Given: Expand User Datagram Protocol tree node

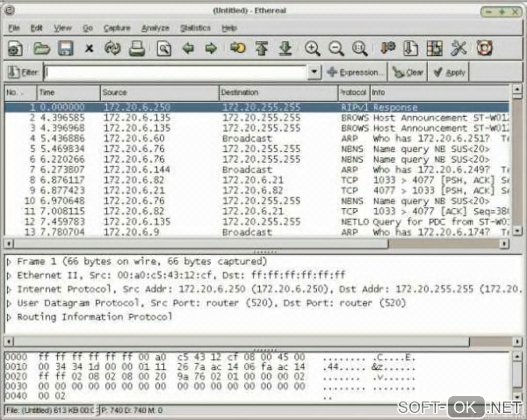Looking at the screenshot, I should coord(9,303).
